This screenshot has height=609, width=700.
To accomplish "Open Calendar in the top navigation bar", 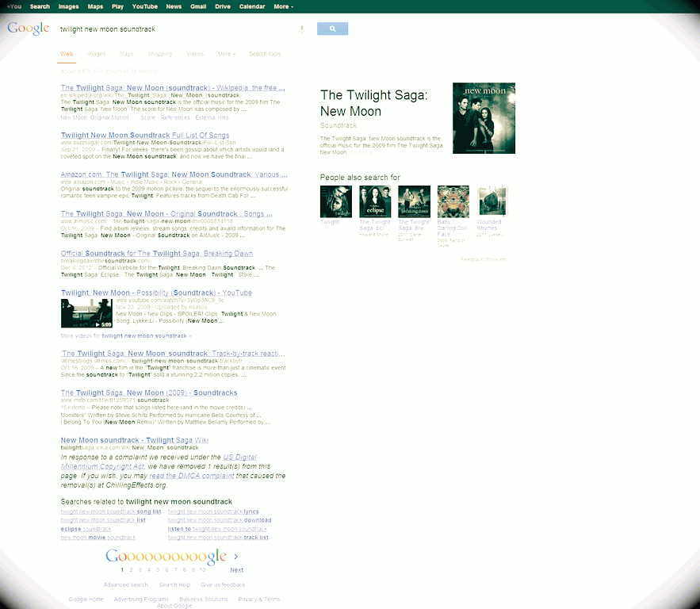I will 252,6.
